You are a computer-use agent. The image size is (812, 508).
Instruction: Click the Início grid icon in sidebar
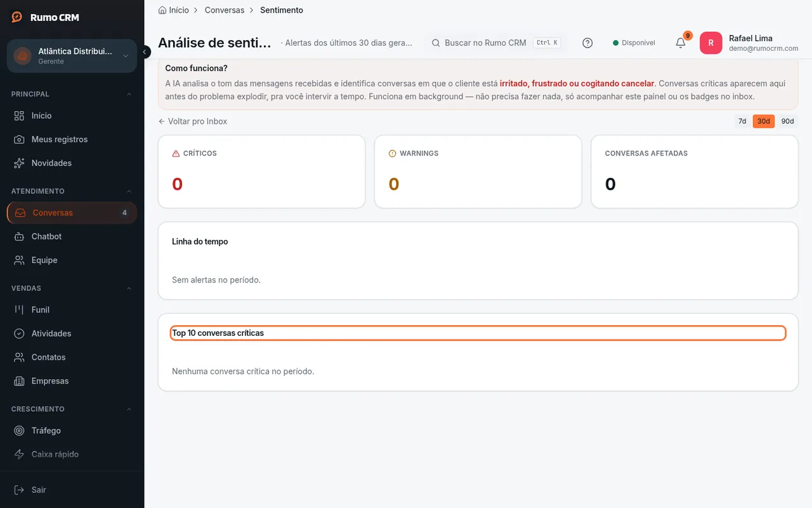pyautogui.click(x=20, y=116)
